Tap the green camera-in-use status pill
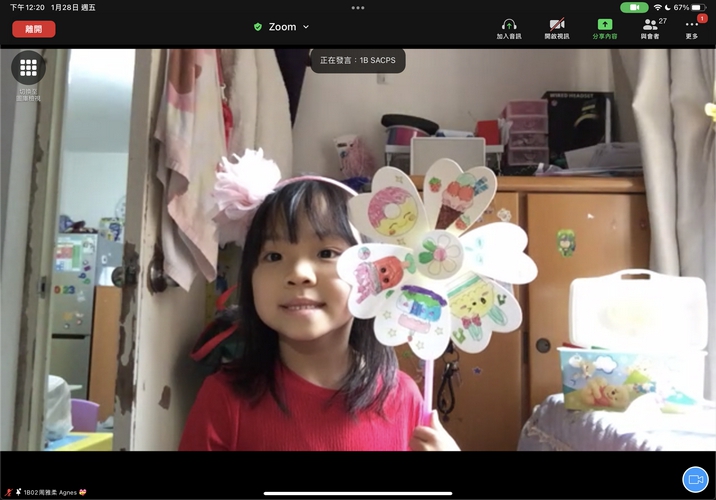Image resolution: width=716 pixels, height=500 pixels. [634, 7]
